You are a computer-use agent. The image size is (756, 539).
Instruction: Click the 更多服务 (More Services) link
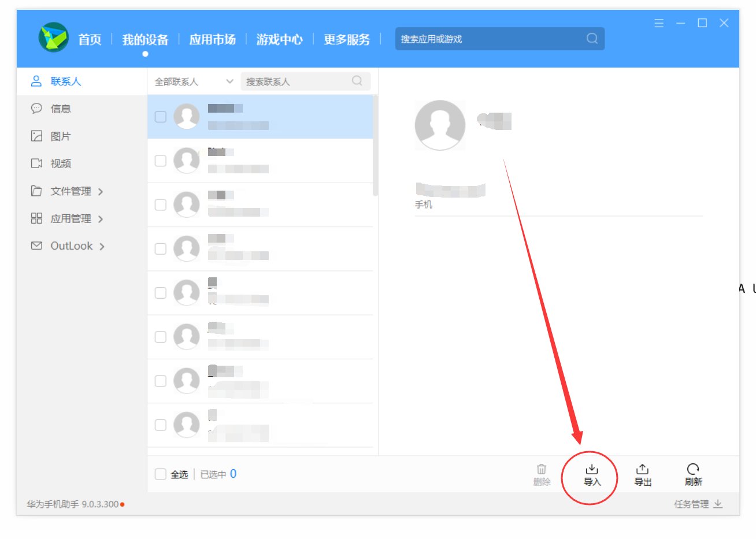pos(346,39)
